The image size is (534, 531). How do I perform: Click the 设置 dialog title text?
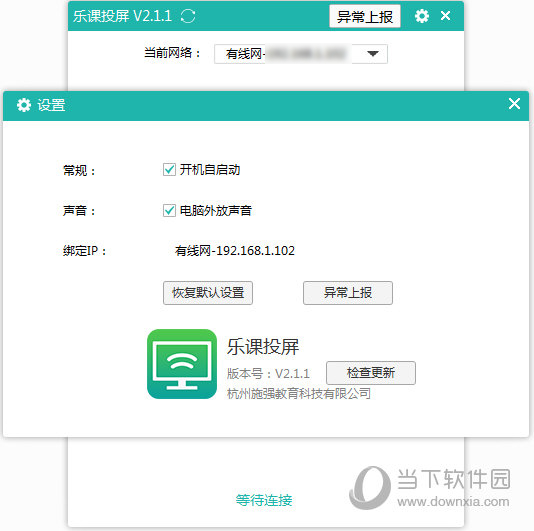point(51,105)
